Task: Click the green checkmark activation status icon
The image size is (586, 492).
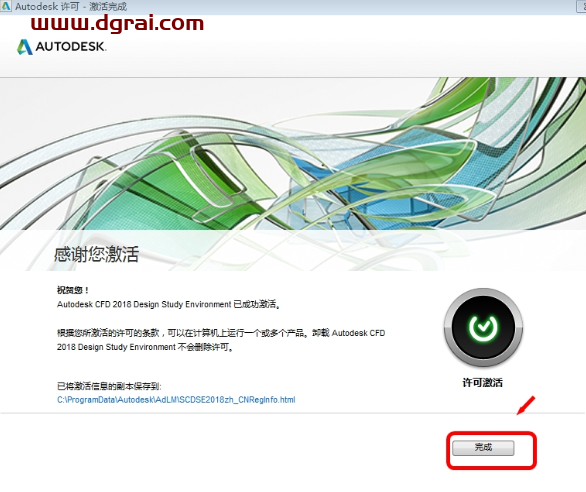Action: click(483, 327)
